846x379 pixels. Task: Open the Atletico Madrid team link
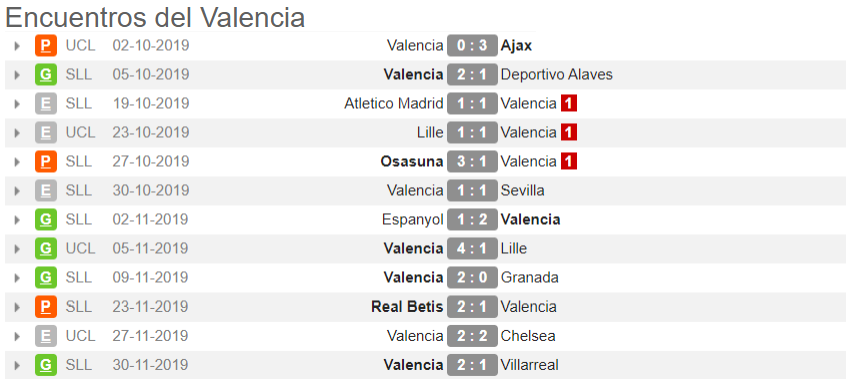point(394,103)
